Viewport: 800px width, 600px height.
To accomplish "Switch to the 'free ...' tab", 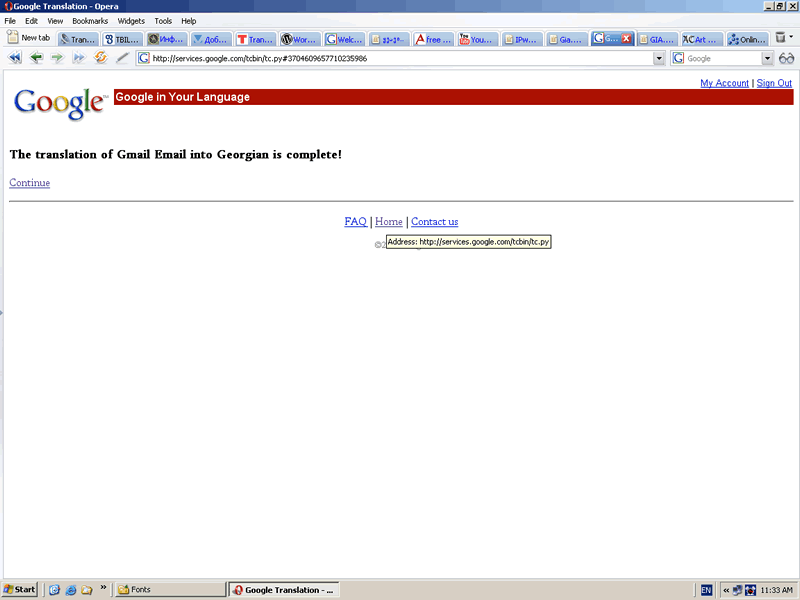I will (433, 39).
